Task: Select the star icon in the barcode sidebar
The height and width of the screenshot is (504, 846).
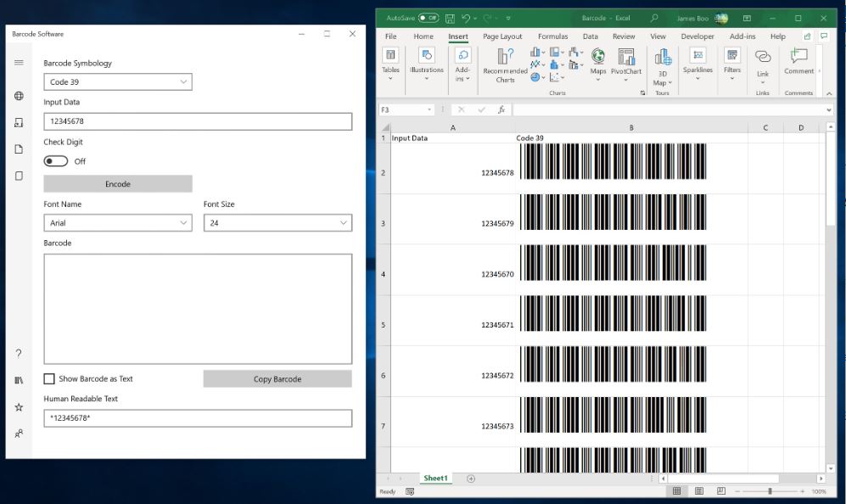Action: point(16,406)
